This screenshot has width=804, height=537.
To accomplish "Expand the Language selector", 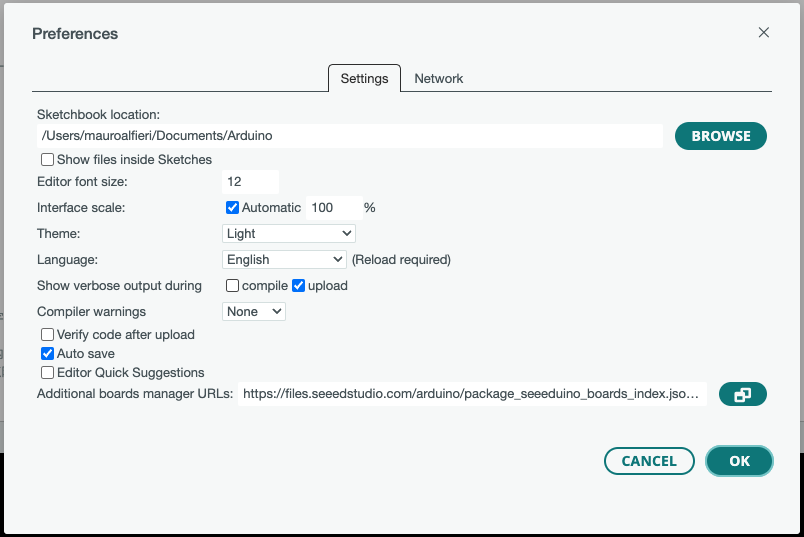I will tap(284, 260).
